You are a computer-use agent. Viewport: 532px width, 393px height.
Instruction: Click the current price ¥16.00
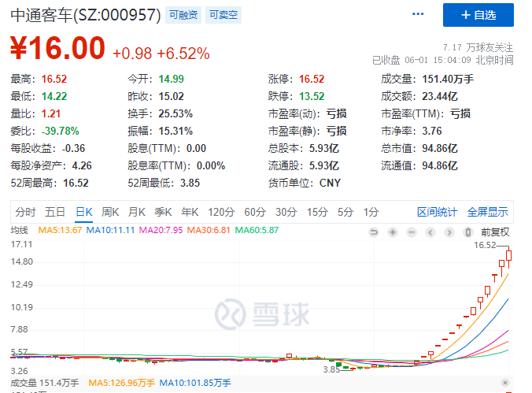[x=57, y=48]
